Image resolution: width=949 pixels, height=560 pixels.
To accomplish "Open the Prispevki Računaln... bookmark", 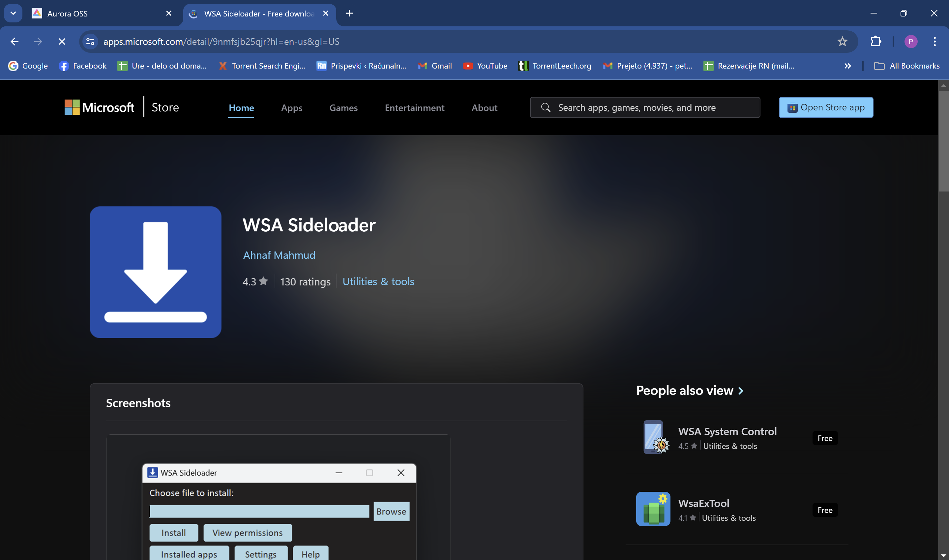I will coord(362,66).
